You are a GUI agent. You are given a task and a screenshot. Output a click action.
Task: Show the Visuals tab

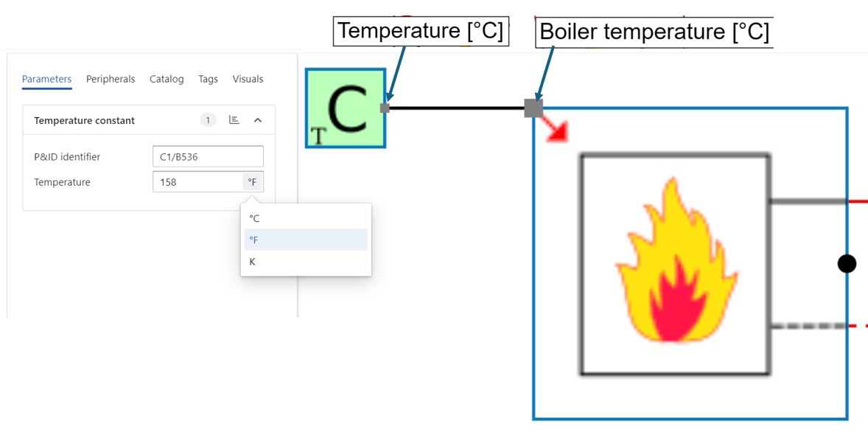click(x=248, y=79)
